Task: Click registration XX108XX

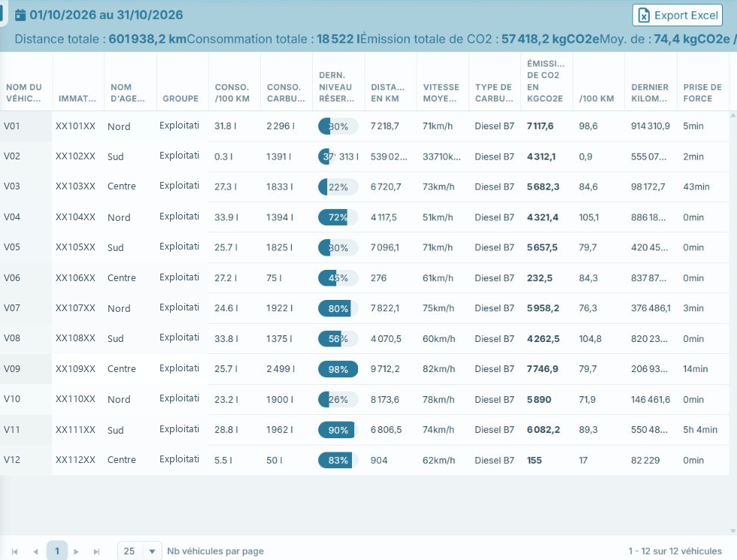Action: coord(75,338)
